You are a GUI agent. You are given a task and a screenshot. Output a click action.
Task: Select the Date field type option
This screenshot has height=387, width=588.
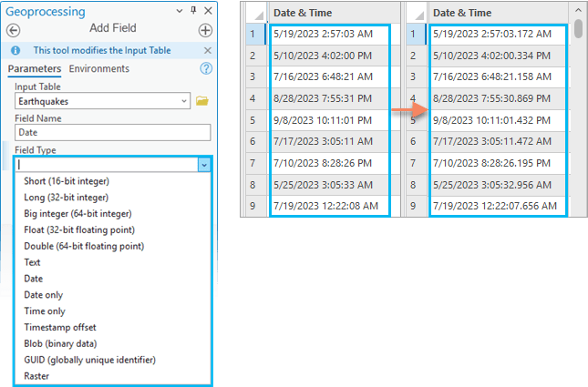click(34, 279)
